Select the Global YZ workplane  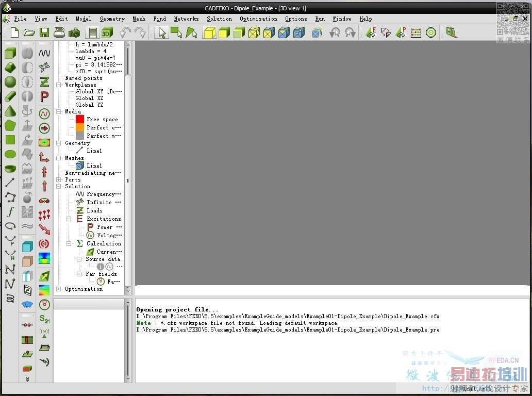[89, 105]
